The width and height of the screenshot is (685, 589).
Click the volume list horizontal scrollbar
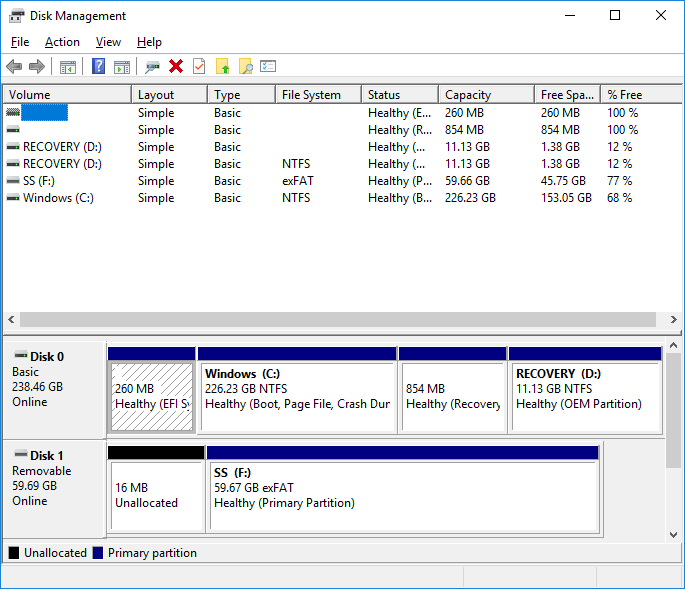tap(330, 320)
